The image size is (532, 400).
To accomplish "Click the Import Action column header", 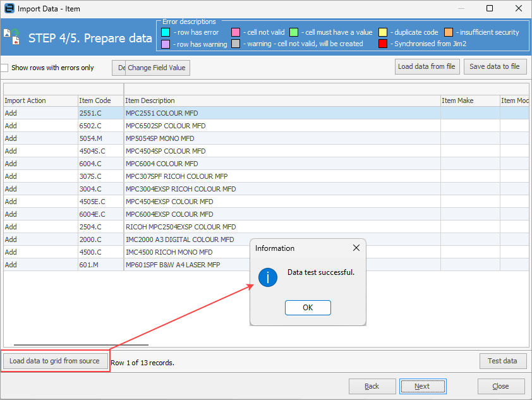I will 40,100.
